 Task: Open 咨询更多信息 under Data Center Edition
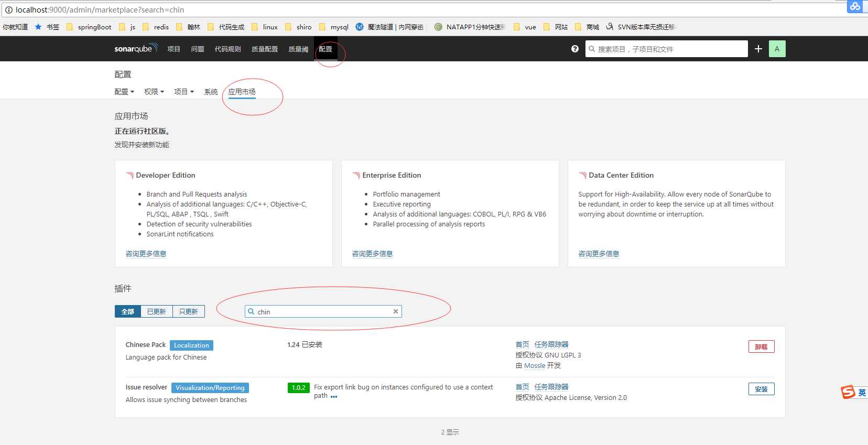coord(599,254)
